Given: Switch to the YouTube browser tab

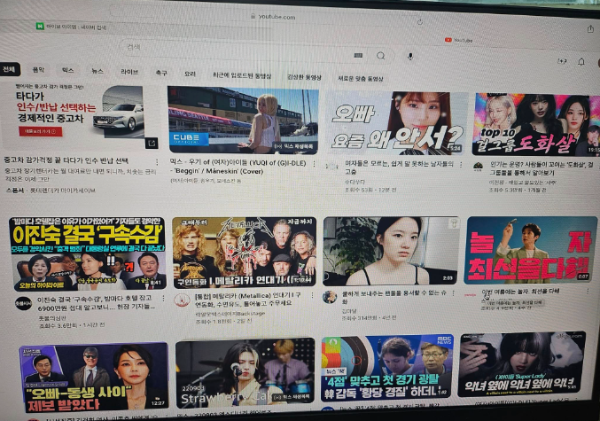Looking at the screenshot, I should click(x=458, y=40).
